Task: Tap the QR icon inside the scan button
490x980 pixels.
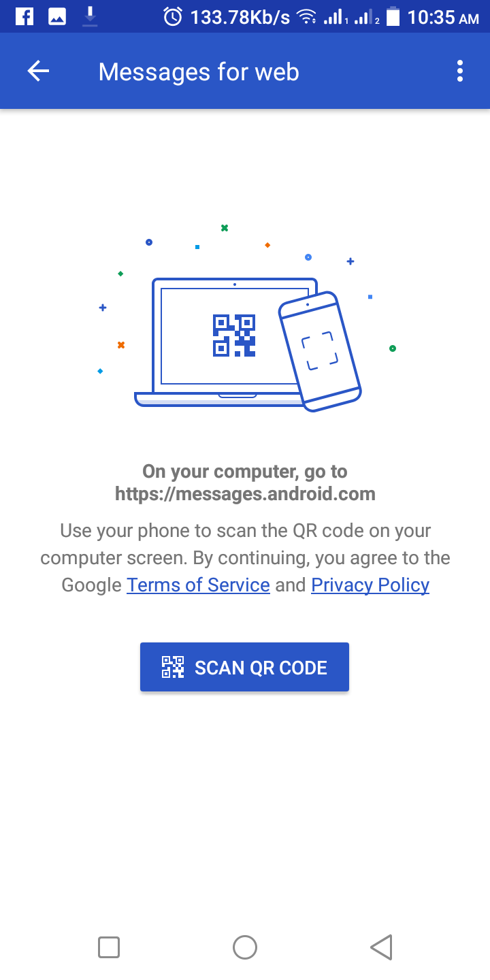Action: click(173, 667)
